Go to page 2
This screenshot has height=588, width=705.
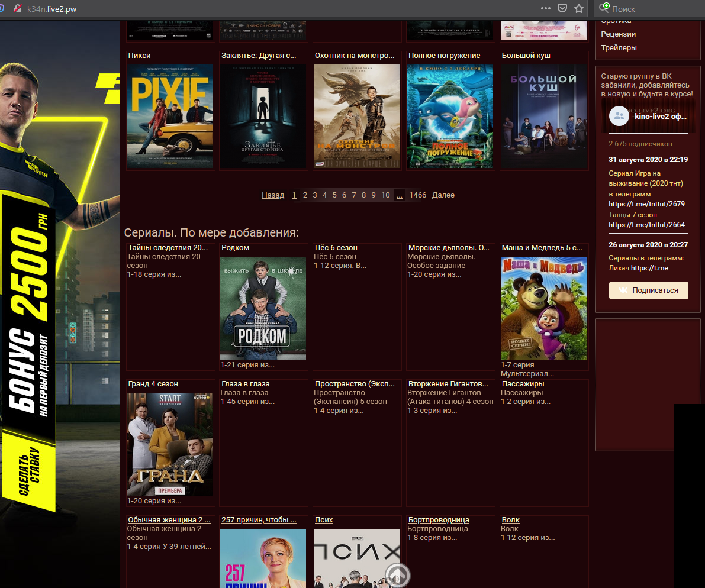pos(305,195)
